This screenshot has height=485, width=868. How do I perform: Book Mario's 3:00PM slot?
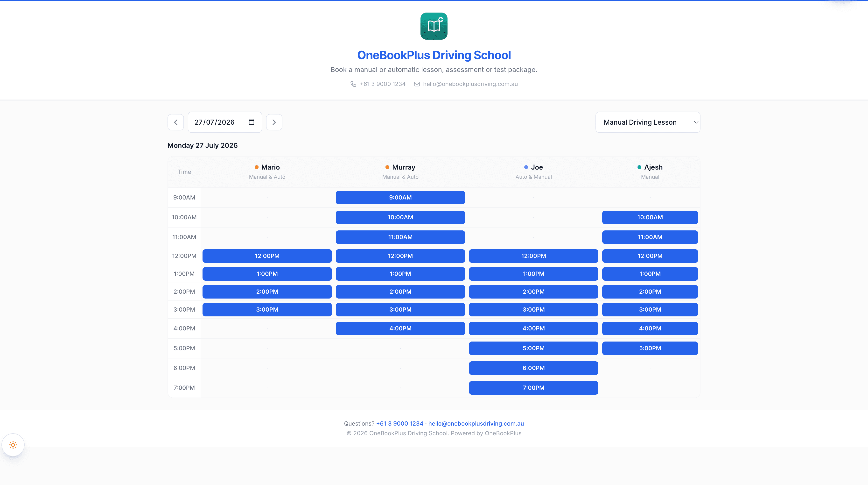click(267, 310)
